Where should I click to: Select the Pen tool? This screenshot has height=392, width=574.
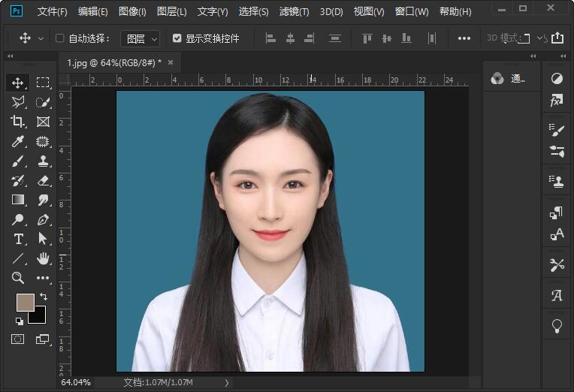coord(43,219)
